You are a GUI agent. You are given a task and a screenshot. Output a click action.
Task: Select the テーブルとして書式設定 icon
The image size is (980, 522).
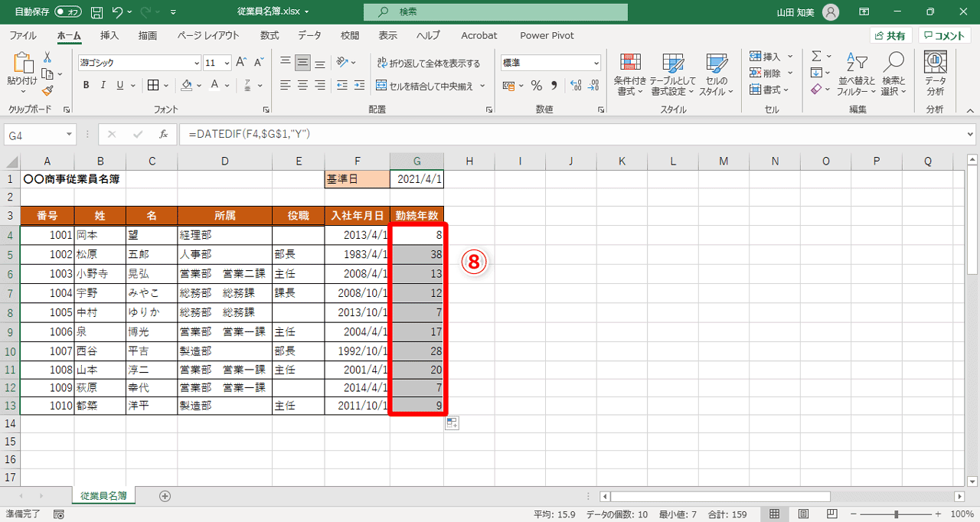tap(672, 74)
